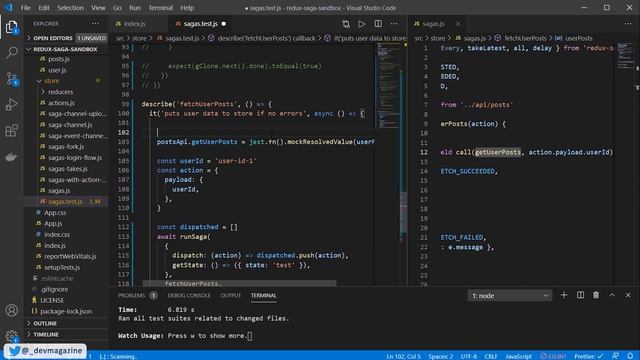Open the Edit menu
This screenshot has width=640, height=360.
pos(44,8)
